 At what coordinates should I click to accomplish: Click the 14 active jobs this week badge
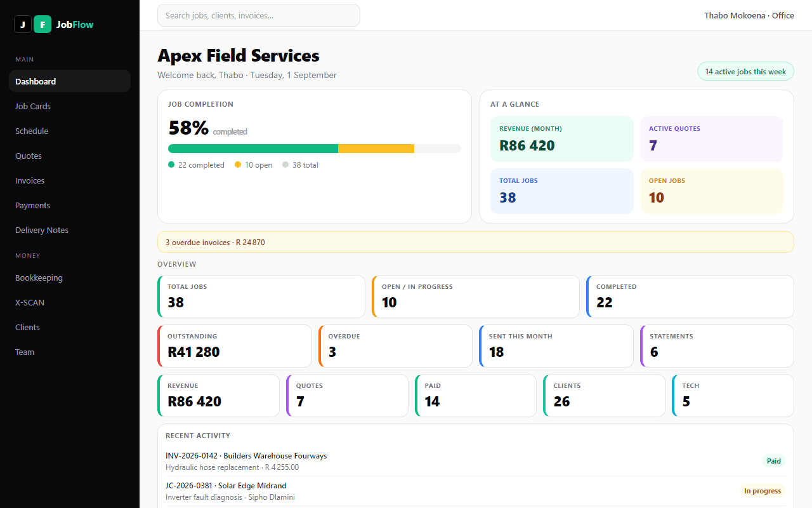(x=745, y=71)
